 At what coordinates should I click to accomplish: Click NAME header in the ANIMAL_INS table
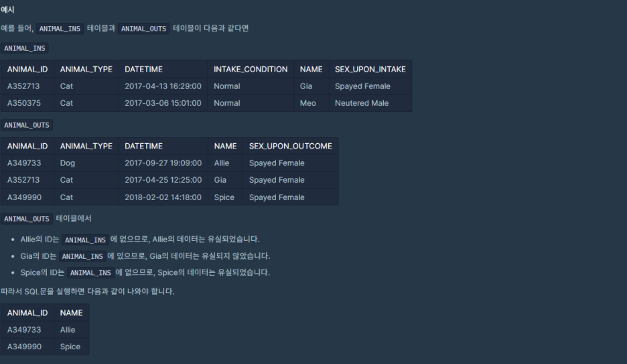(x=311, y=69)
